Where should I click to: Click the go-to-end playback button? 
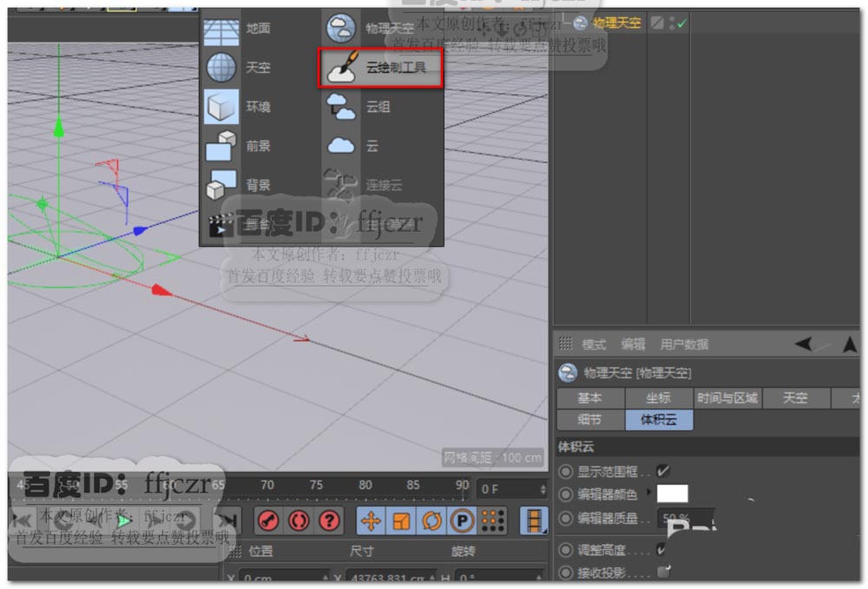(227, 520)
